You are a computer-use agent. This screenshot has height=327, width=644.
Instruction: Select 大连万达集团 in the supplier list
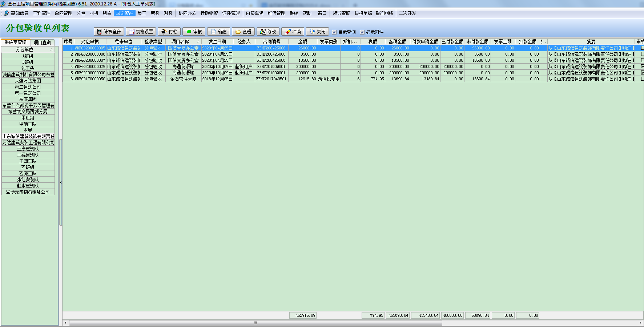(28, 81)
